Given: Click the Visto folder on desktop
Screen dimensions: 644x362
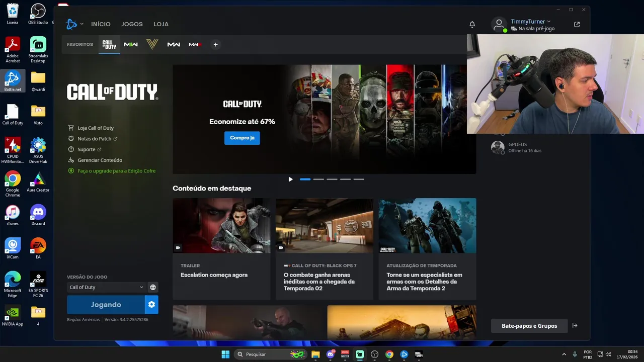Looking at the screenshot, I should tap(38, 114).
